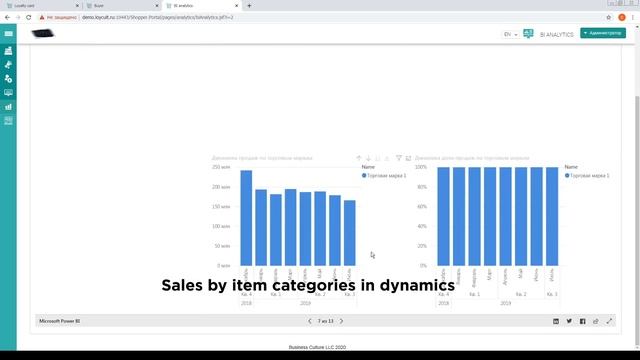
Task: Open the user settings icon in the sidebar
Action: (8, 78)
